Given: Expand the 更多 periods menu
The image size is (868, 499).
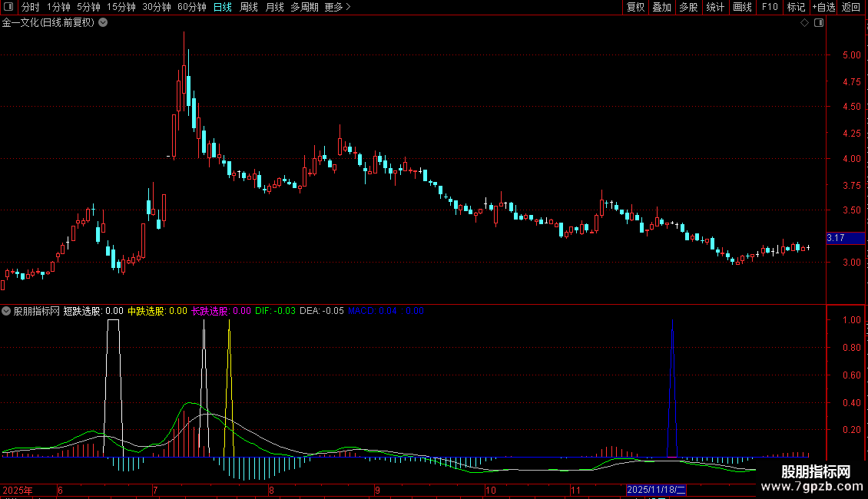Looking at the screenshot, I should 337,7.
